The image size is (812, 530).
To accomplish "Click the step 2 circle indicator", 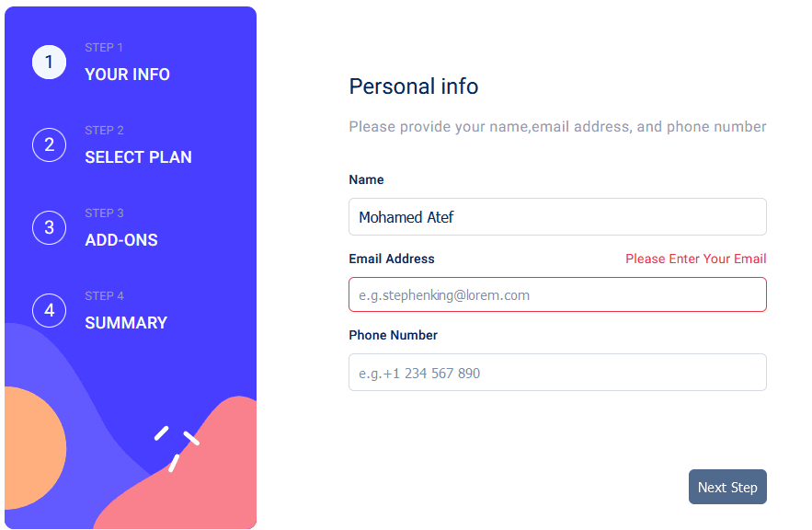I will pyautogui.click(x=49, y=144).
